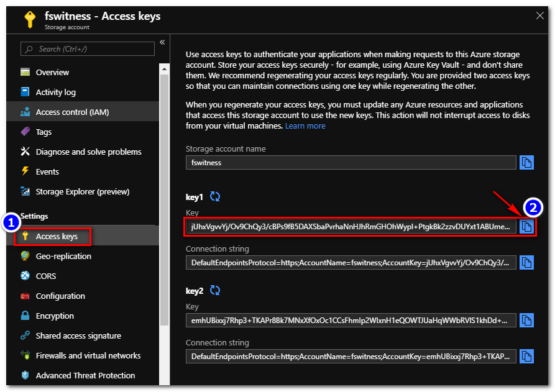The image size is (555, 392).
Task: Click the sidebar scrollbar up arrow
Action: pyautogui.click(x=164, y=69)
